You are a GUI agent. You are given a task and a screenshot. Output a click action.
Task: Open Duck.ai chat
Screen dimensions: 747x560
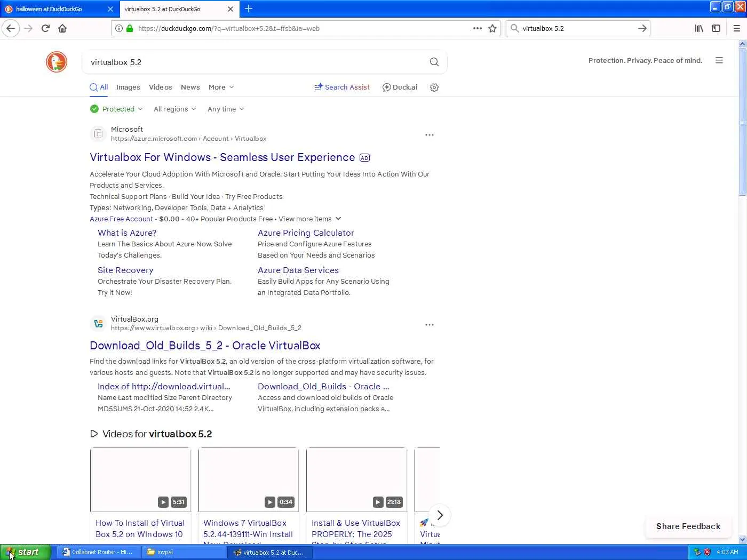(400, 87)
